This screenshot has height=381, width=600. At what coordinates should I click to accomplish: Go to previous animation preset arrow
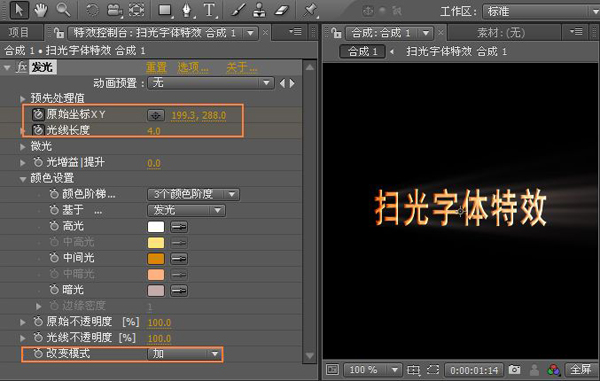pos(282,83)
